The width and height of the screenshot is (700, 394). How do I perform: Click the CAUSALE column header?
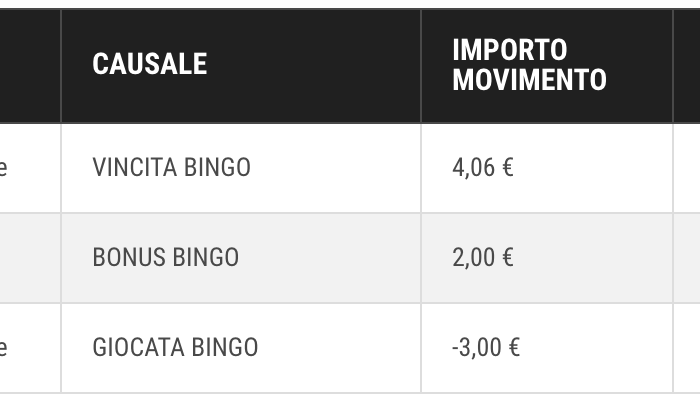241,66
